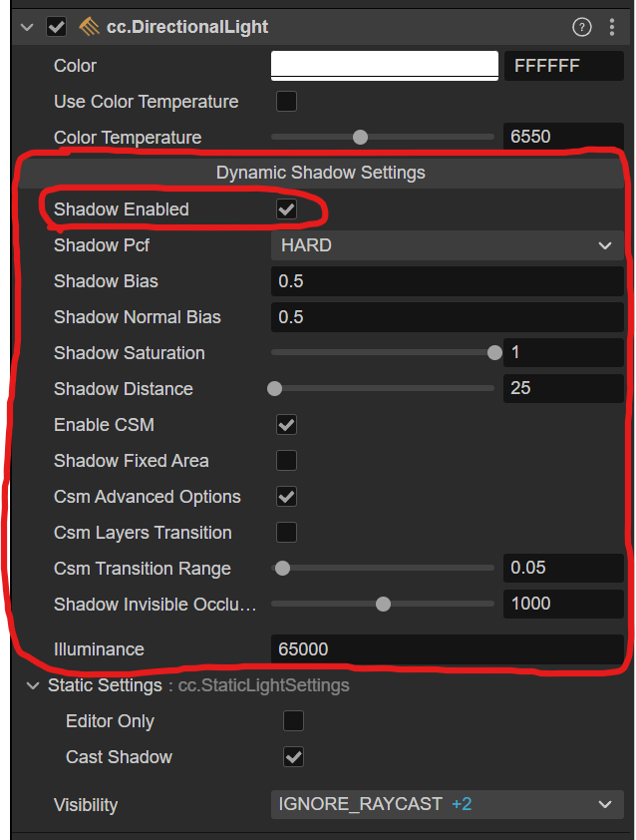
Task: Open the Visibility IGNORE_RAYCAST dropdown
Action: pos(447,804)
